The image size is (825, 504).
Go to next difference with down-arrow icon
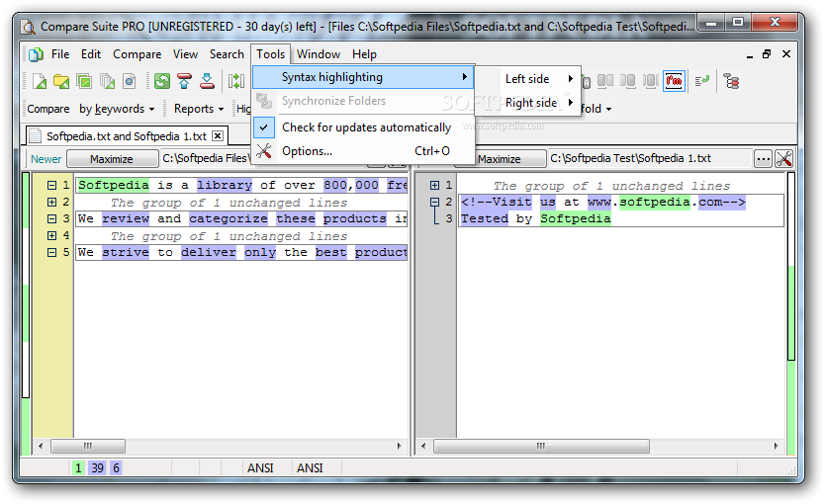207,81
